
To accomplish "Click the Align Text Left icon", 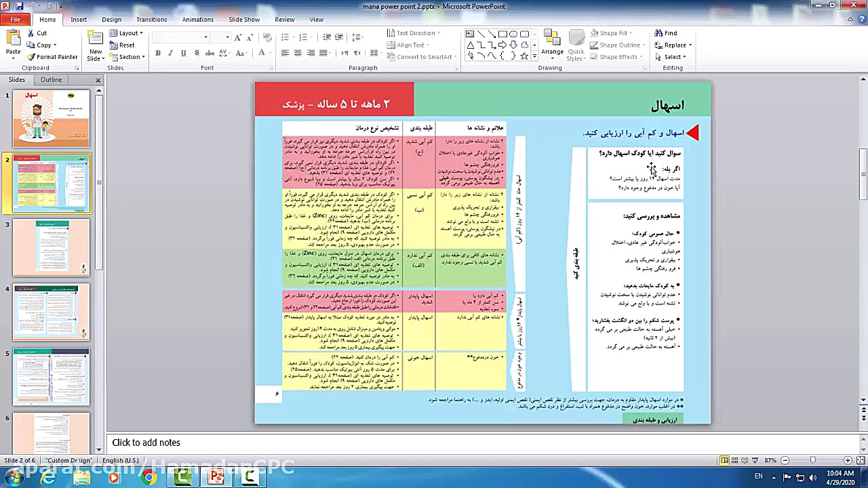I will (285, 53).
